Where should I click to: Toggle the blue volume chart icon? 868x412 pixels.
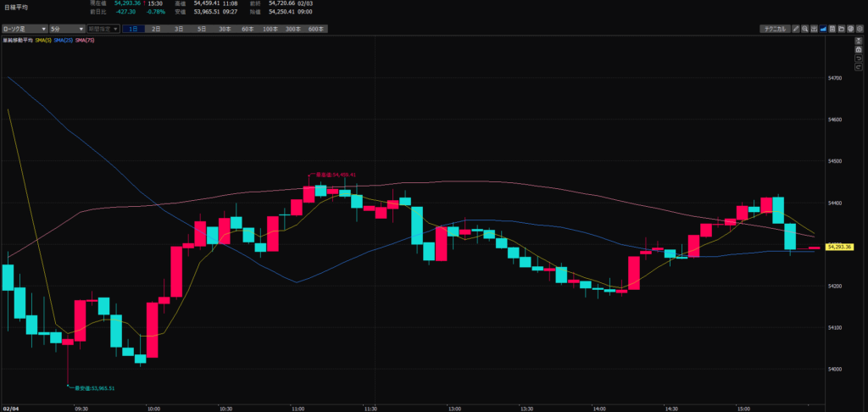pyautogui.click(x=823, y=29)
